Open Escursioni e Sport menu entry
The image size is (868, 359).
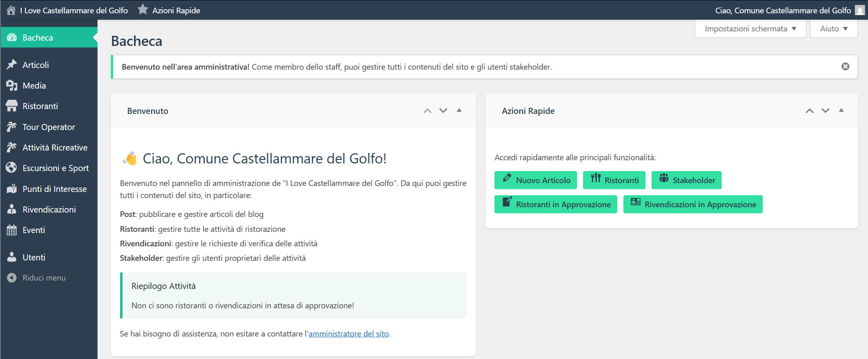click(49, 168)
